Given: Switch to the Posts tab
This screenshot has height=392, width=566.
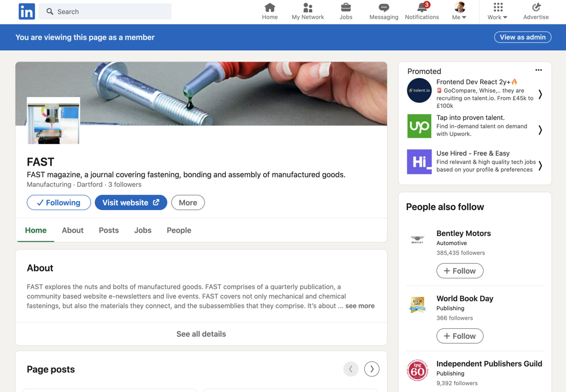Looking at the screenshot, I should click(x=108, y=230).
